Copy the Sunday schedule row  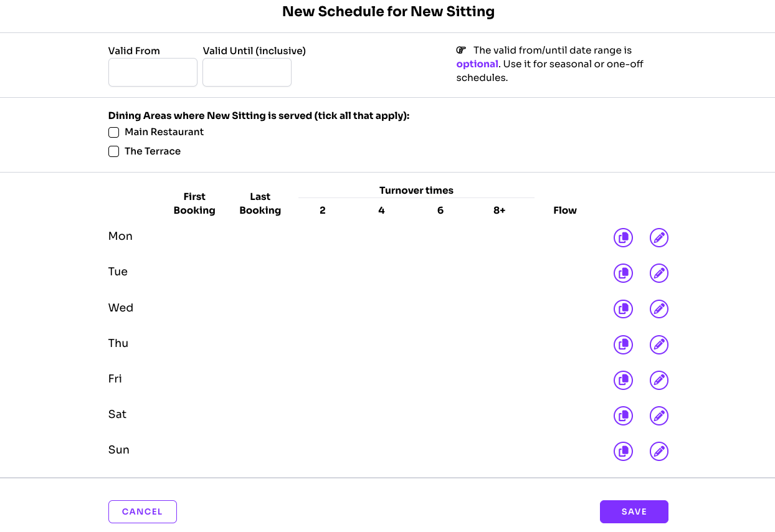pos(623,451)
